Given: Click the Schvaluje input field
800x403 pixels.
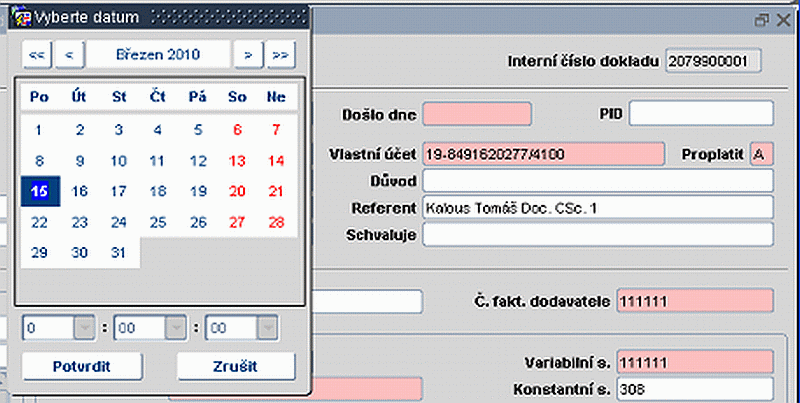Looking at the screenshot, I should point(598,235).
